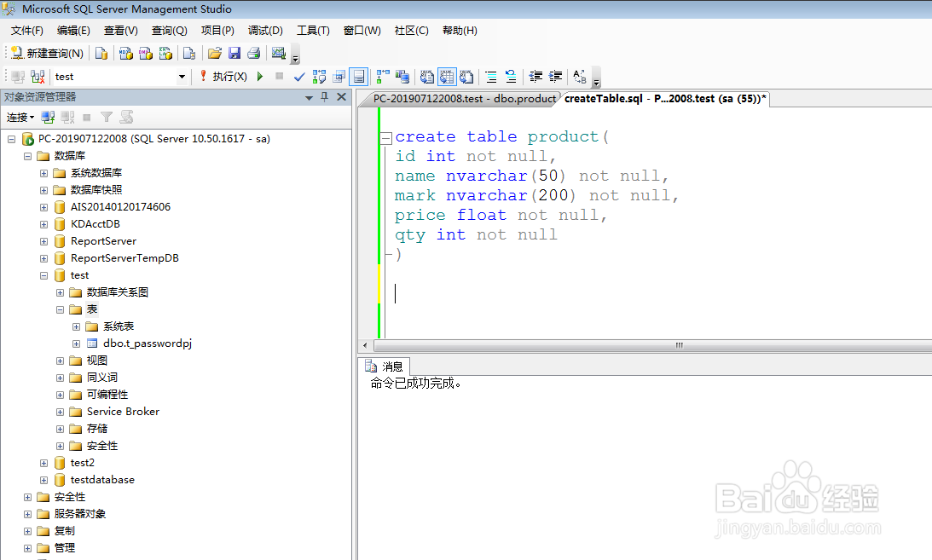The image size is (932, 560).
Task: Expand the AIS20140120174606 database
Action: [44, 207]
